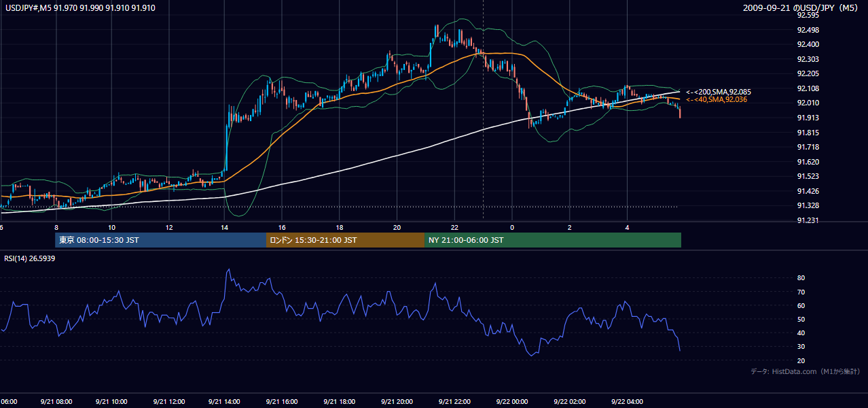Viewport: 868px width, 408px height.
Task: Click the 9/21 10:00 time axis label
Action: pos(113,402)
